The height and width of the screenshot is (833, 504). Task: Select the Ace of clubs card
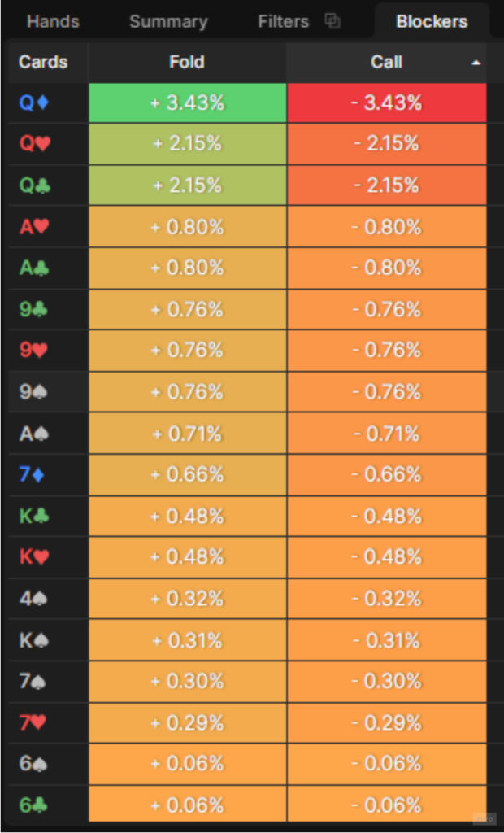pos(34,268)
